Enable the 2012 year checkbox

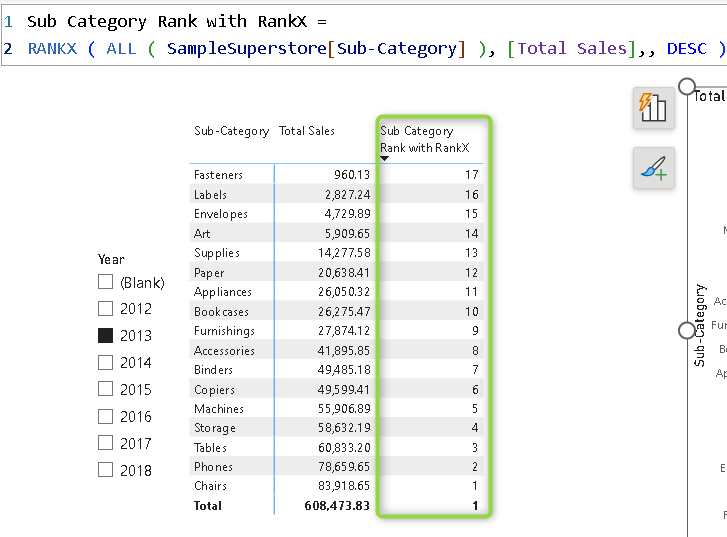coord(105,309)
